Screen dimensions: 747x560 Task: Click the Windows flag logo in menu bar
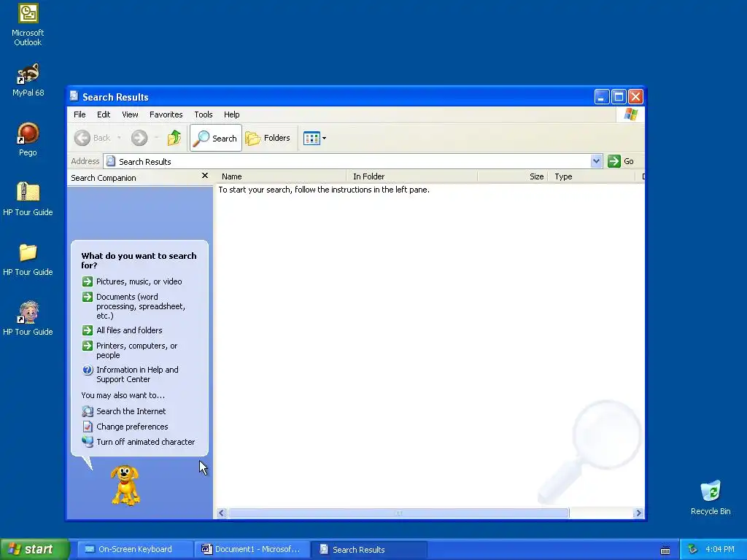pos(631,114)
